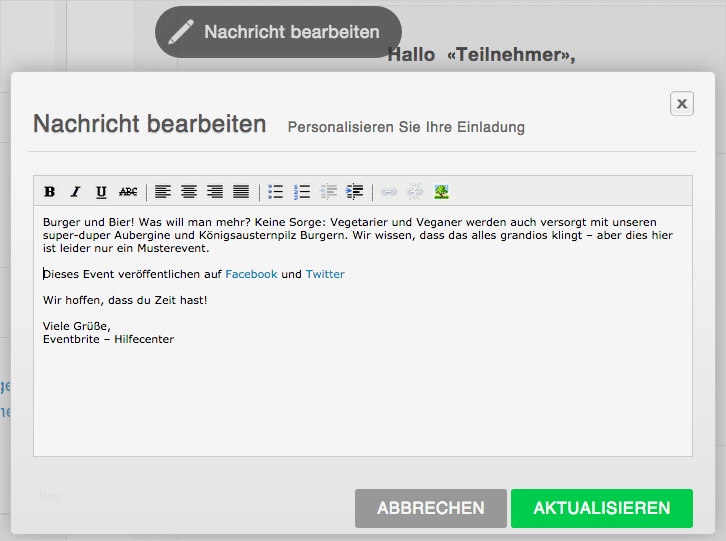Image resolution: width=726 pixels, height=541 pixels.
Task: Click the Nachricht bearbeiten pill button behind the dialog
Action: click(x=278, y=32)
